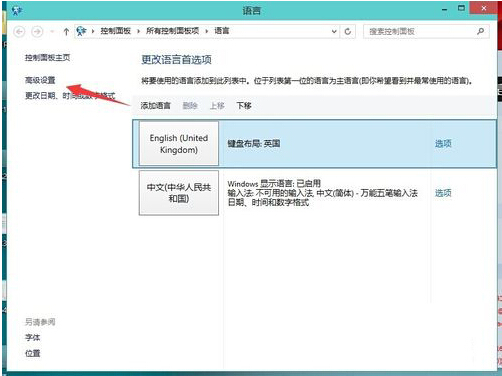Select 语言 breadcrumb

222,31
